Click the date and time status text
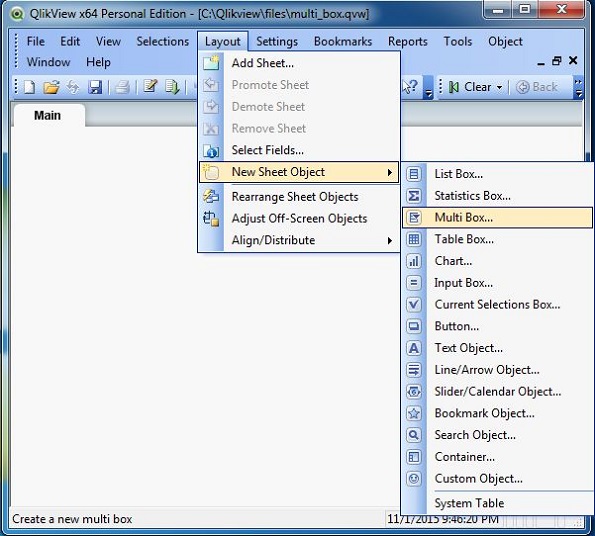Viewport: 595px width, 536px height. pos(443,519)
